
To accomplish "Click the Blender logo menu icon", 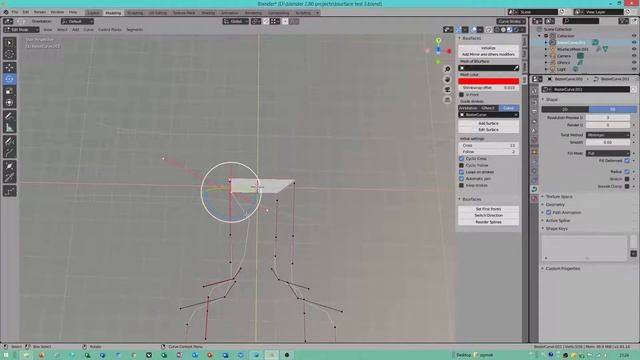I will click(x=6, y=12).
